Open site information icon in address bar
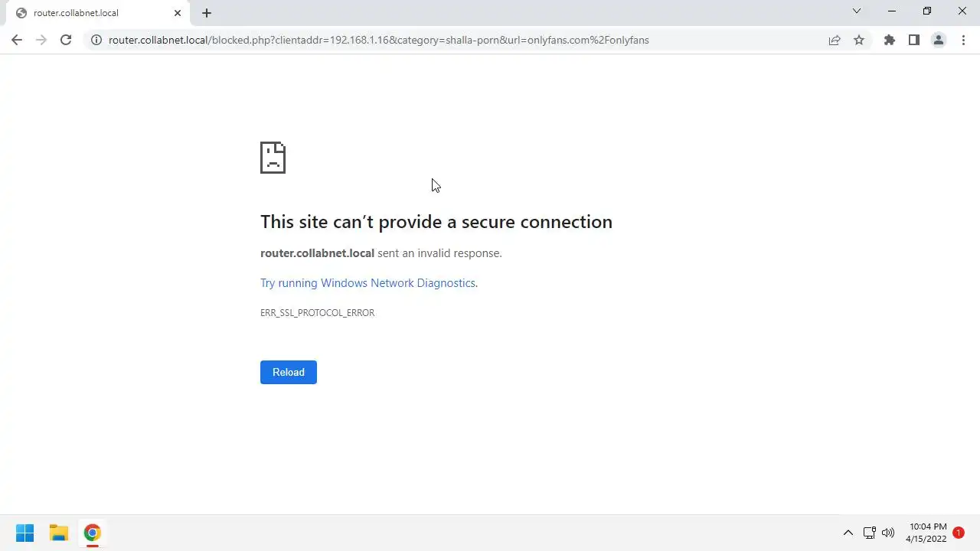980x551 pixels. point(96,40)
